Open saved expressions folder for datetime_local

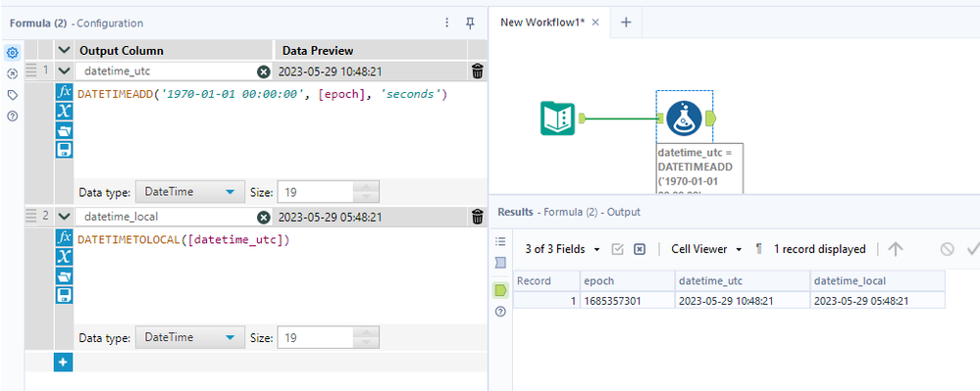(64, 275)
